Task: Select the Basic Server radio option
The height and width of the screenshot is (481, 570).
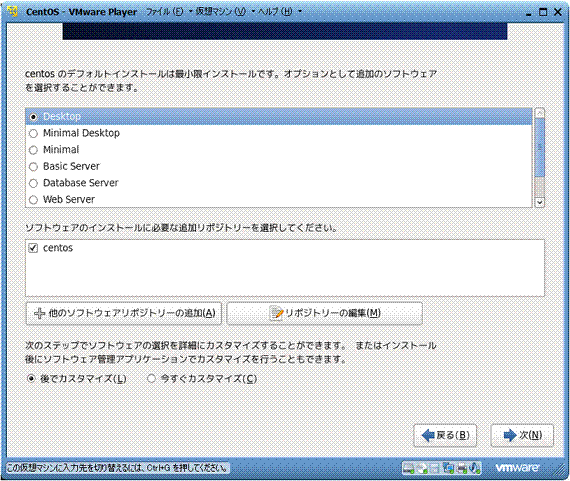Action: coord(33,167)
